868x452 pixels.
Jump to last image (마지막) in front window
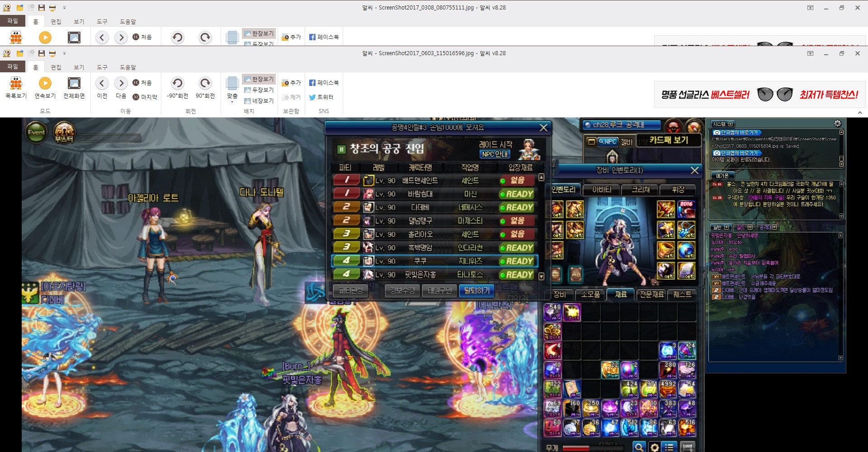point(145,97)
